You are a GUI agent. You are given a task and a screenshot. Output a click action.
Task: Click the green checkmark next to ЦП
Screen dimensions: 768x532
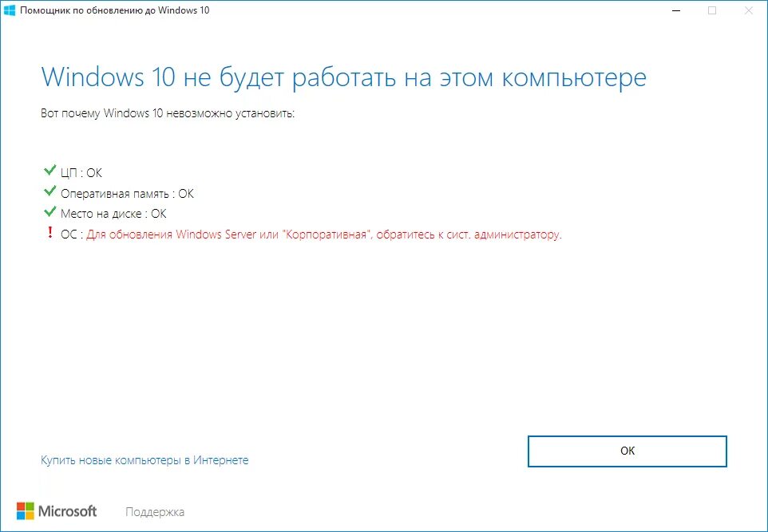pyautogui.click(x=50, y=171)
